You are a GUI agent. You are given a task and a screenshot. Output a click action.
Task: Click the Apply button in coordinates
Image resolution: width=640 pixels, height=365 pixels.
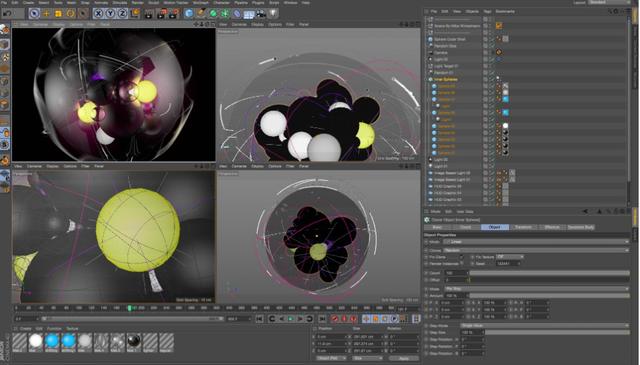point(403,358)
